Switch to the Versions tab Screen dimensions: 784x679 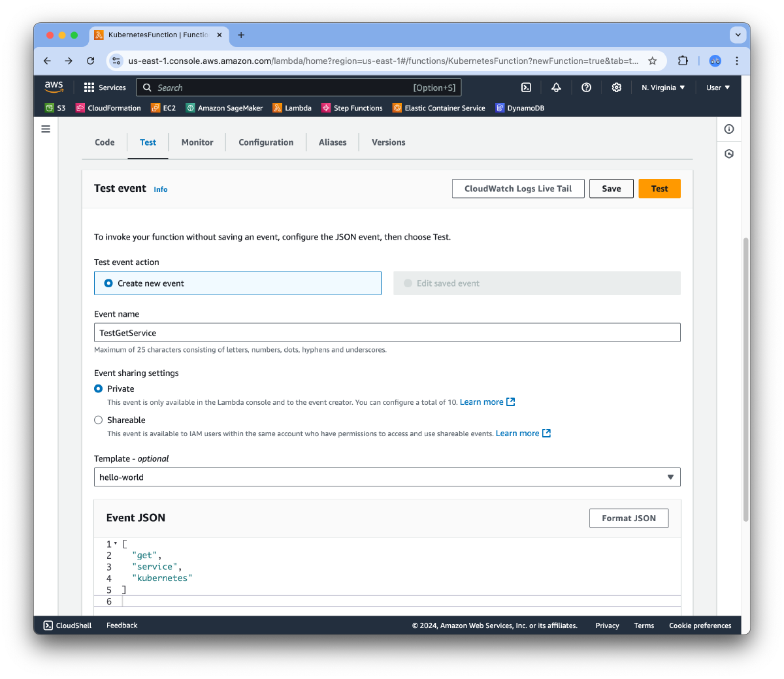click(389, 142)
